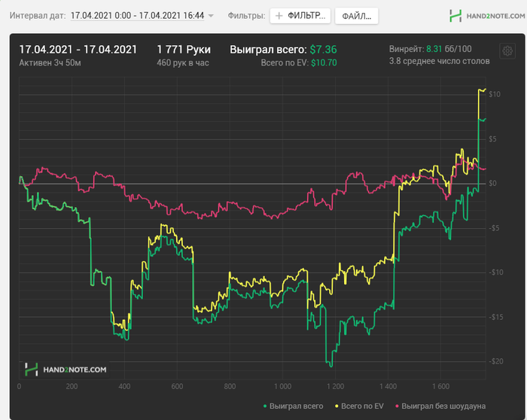Open chart settings gear icon
Image resolution: width=527 pixels, height=420 pixels.
tap(507, 51)
